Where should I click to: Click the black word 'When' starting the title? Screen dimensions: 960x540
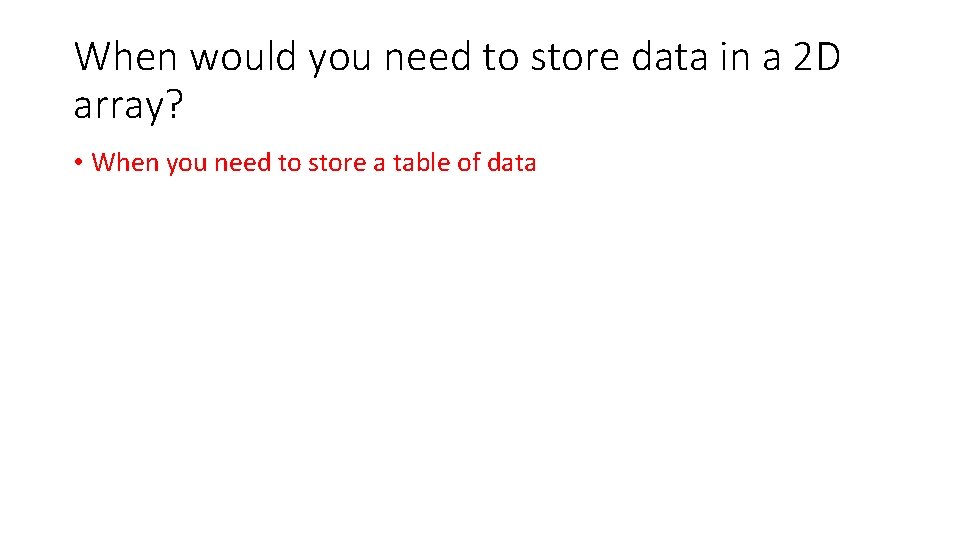click(x=126, y=57)
